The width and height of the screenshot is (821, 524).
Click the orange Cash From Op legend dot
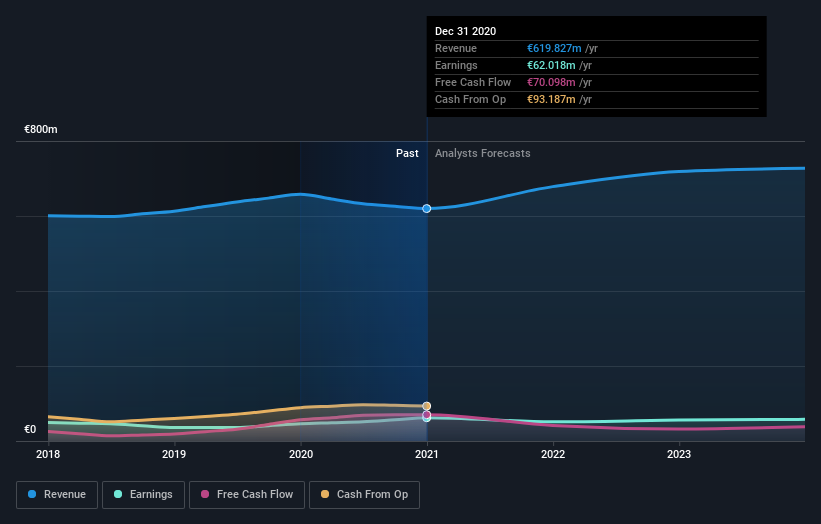tap(325, 494)
